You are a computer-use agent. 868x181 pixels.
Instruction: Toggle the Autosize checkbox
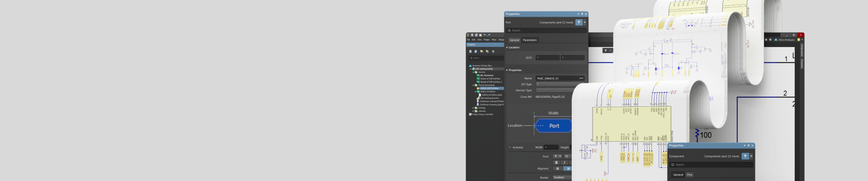(510, 148)
